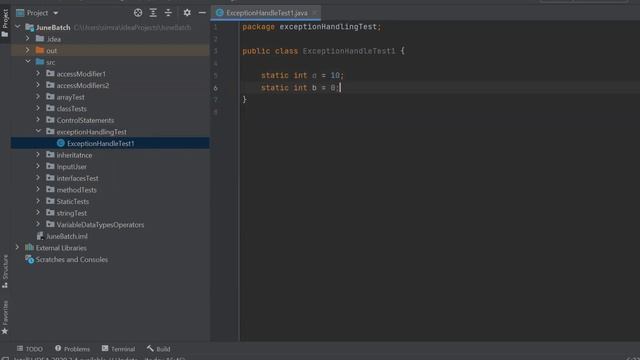Click the Build hammer icon
640x360 pixels.
pos(150,348)
